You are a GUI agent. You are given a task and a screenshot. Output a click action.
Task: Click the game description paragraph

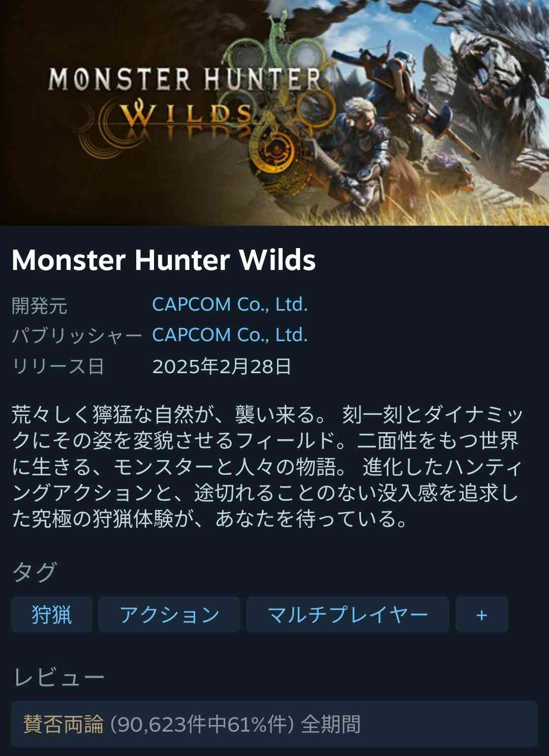pos(267,467)
